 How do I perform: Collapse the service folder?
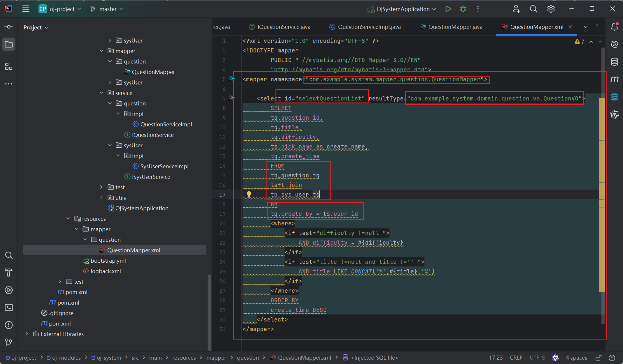pos(101,93)
